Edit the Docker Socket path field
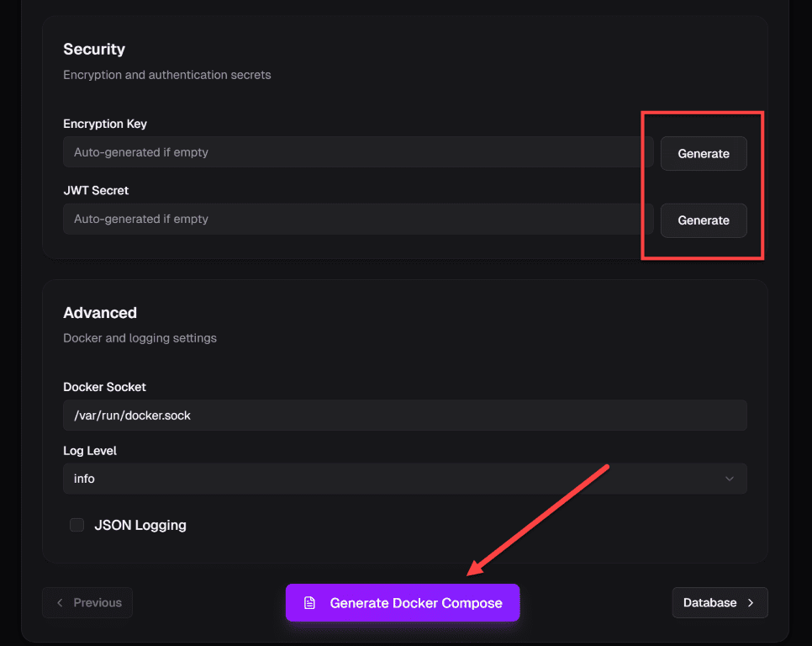This screenshot has height=646, width=812. 405,415
